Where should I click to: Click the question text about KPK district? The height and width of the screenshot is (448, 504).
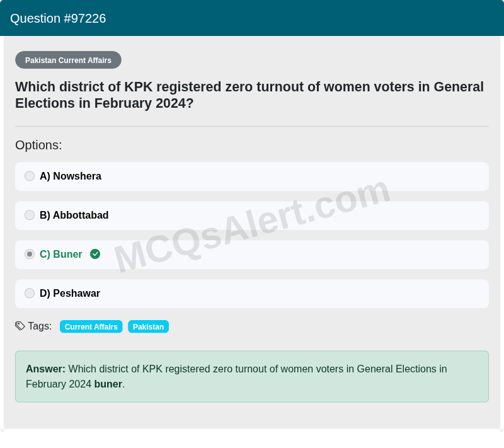coord(249,95)
